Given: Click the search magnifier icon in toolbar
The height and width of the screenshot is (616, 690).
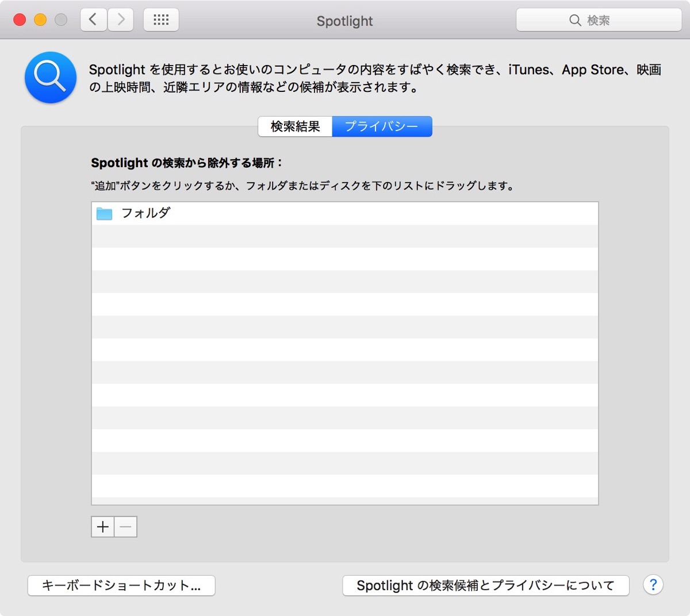Looking at the screenshot, I should (x=574, y=20).
